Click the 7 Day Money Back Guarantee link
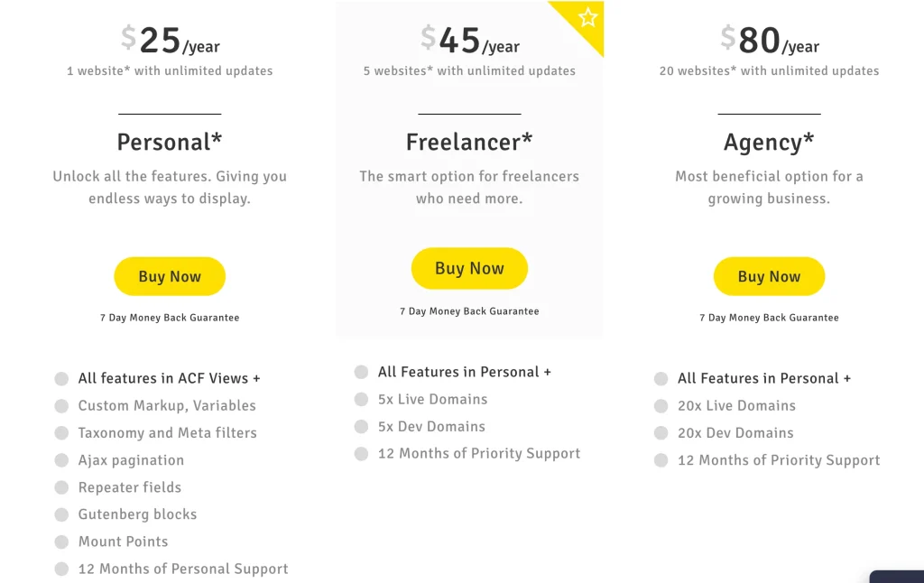Viewport: 924px width, 583px height. point(170,317)
